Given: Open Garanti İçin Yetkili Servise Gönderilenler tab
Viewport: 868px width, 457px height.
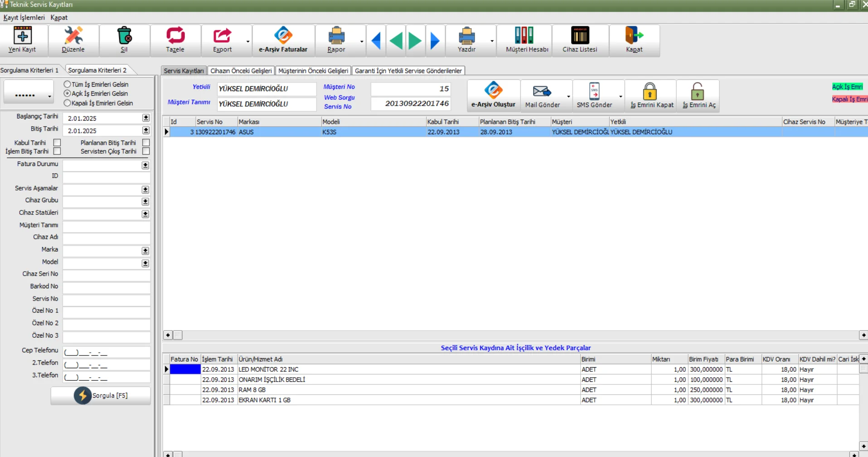Looking at the screenshot, I should [408, 71].
